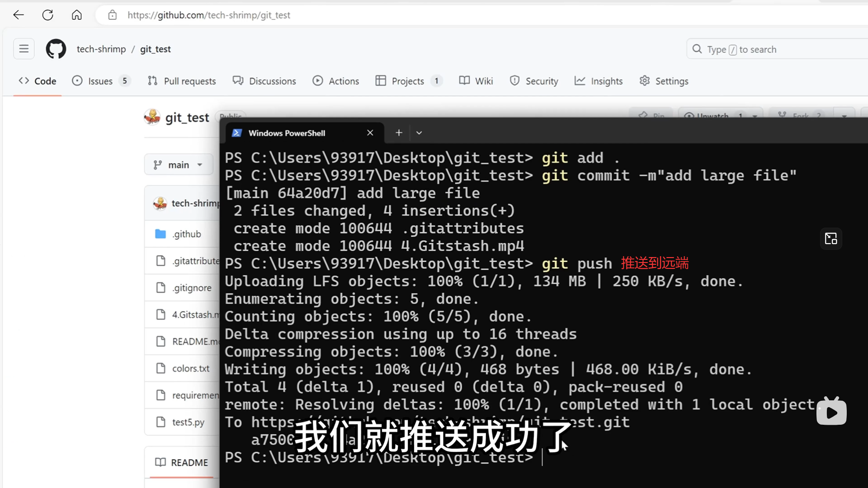The width and height of the screenshot is (868, 488).
Task: Click the picture-in-picture icon at right edge
Action: 831,239
